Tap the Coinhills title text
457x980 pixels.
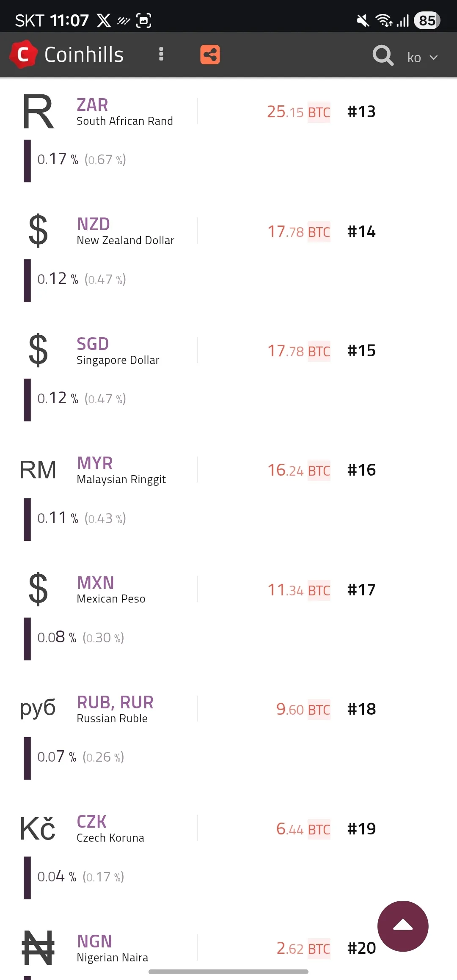click(x=84, y=55)
